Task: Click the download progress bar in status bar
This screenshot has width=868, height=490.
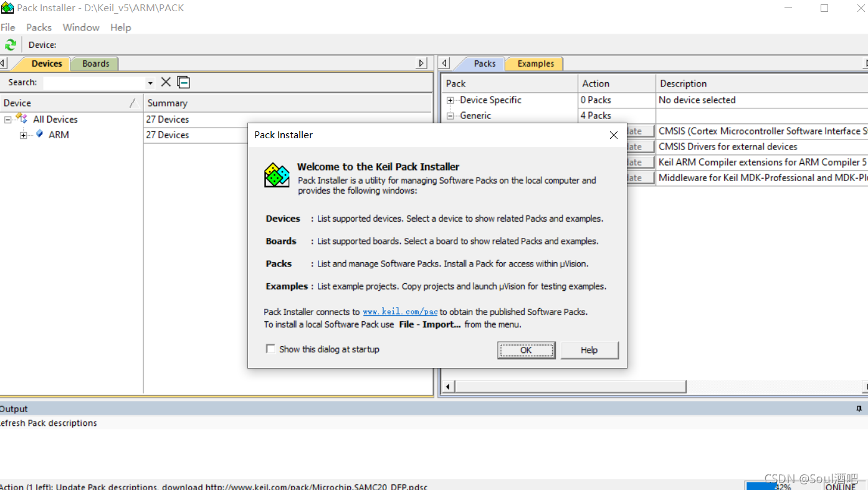Action: pyautogui.click(x=783, y=486)
